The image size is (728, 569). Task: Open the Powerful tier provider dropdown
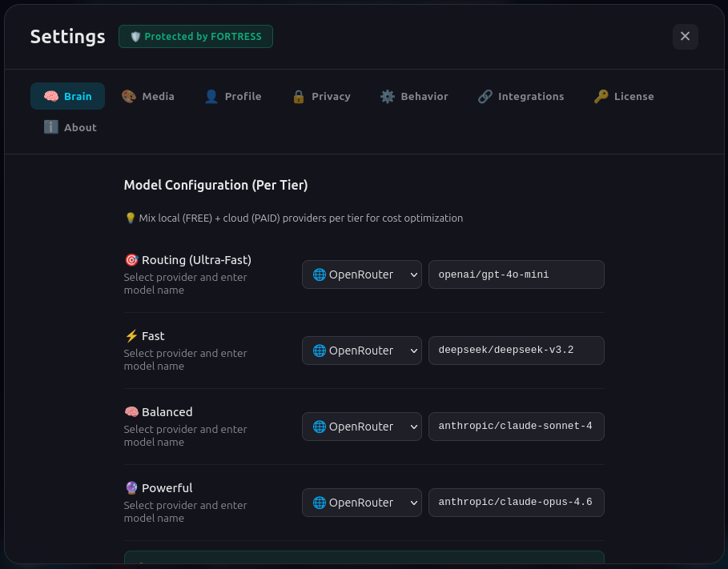[x=362, y=502]
